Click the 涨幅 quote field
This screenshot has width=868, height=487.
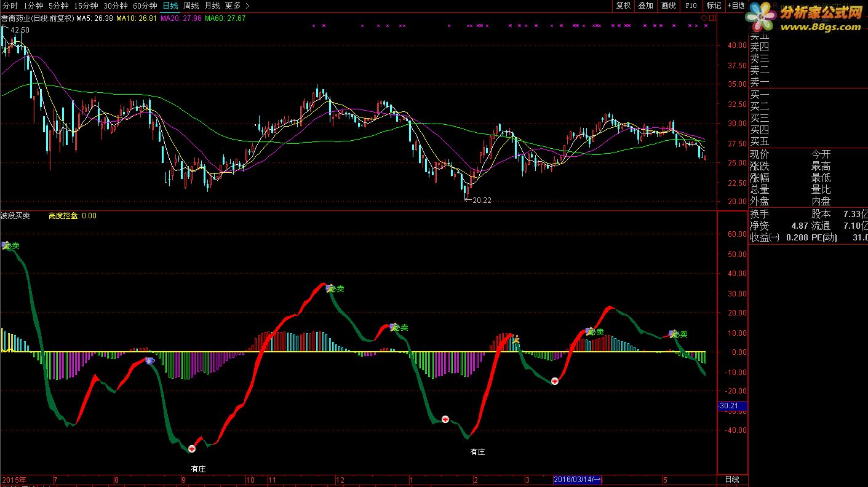click(760, 178)
